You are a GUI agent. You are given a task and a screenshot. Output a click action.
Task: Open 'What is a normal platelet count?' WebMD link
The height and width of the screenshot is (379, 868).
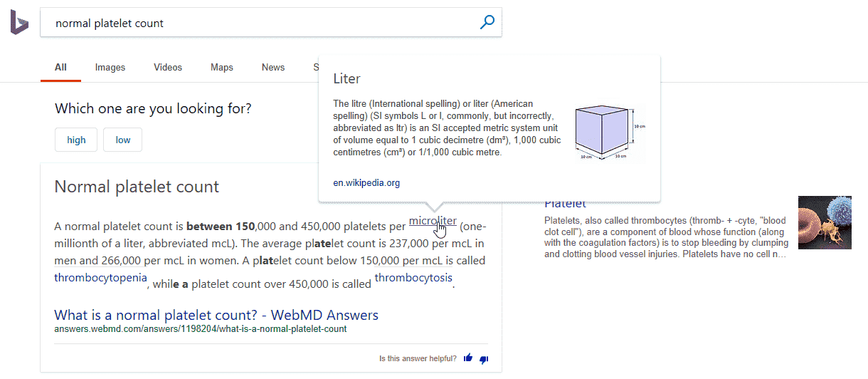pos(216,315)
